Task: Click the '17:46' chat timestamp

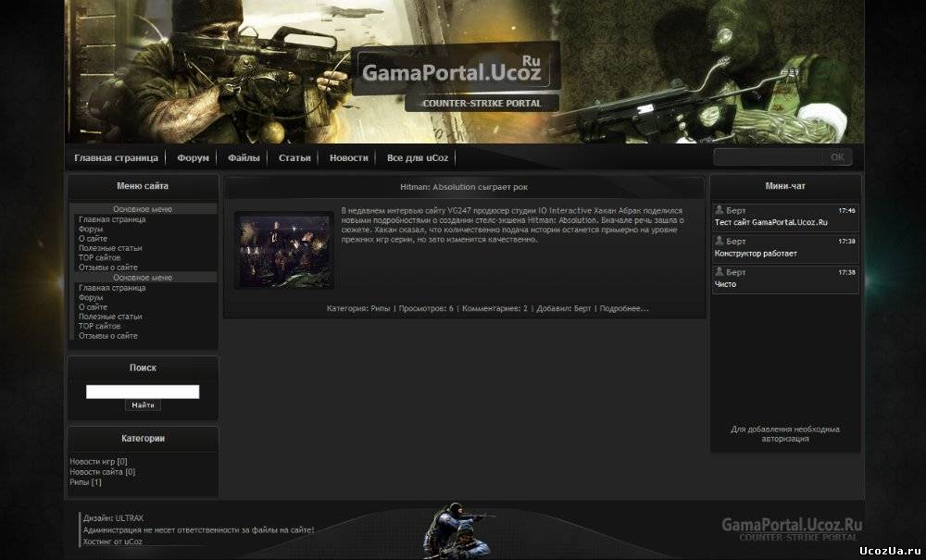Action: [847, 211]
